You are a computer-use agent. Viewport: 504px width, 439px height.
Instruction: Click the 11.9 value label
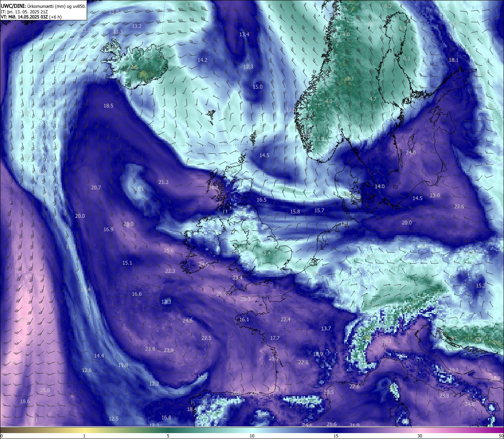[123, 365]
